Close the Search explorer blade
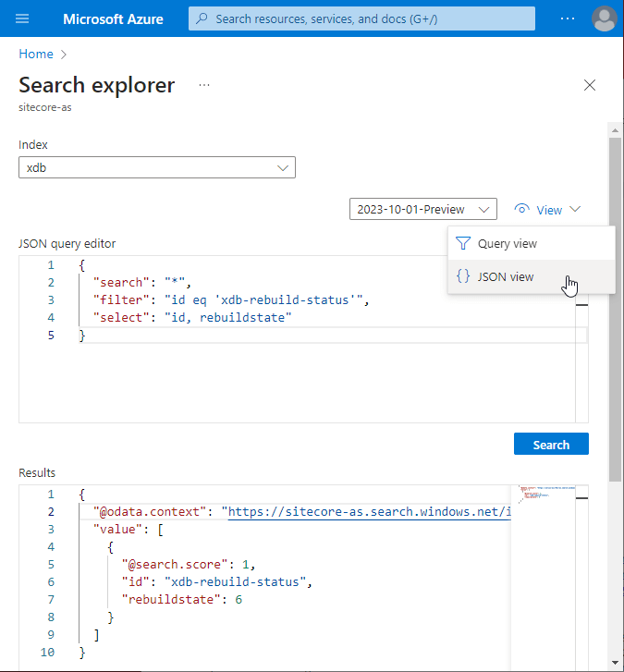 (x=590, y=85)
